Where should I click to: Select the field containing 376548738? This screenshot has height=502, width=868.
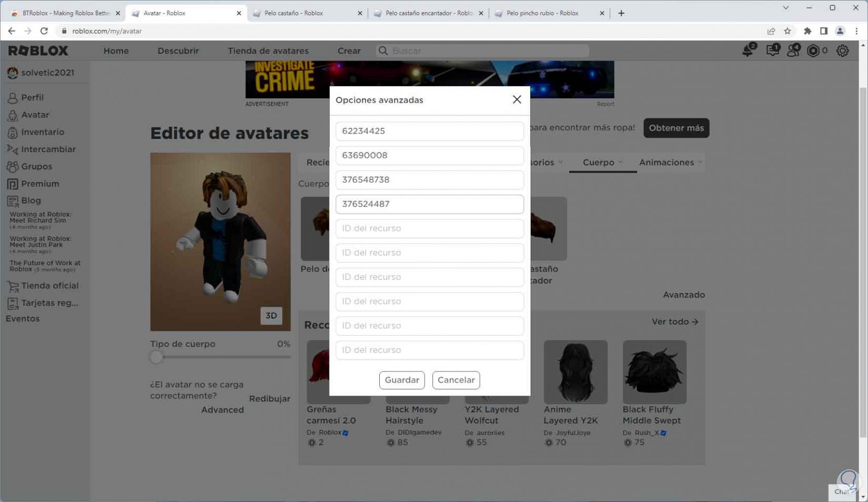pos(429,179)
